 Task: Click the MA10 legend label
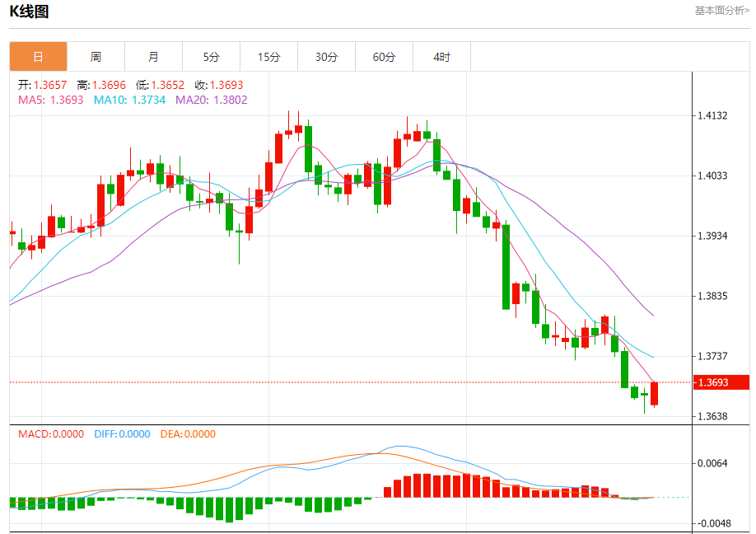pos(129,100)
